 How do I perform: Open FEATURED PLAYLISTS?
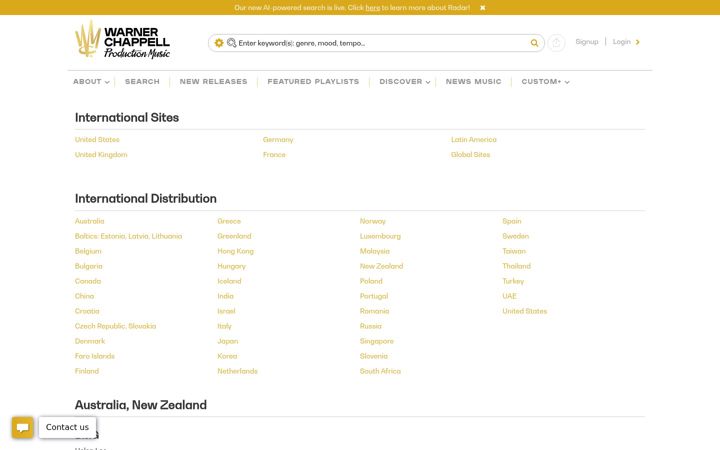(x=313, y=82)
